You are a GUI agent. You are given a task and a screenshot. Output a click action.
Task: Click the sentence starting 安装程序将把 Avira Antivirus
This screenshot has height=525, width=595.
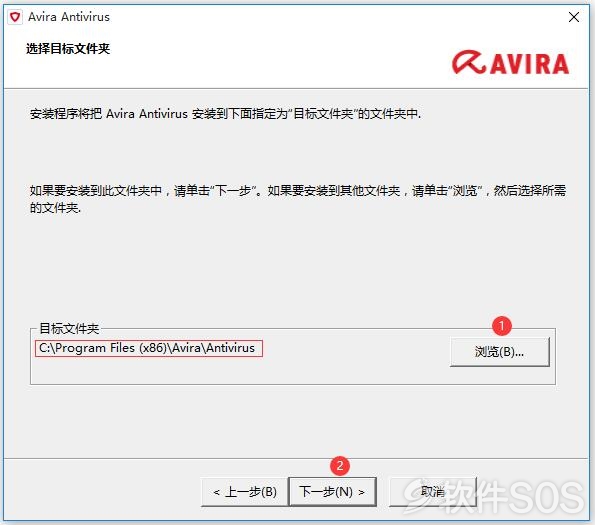pyautogui.click(x=225, y=114)
